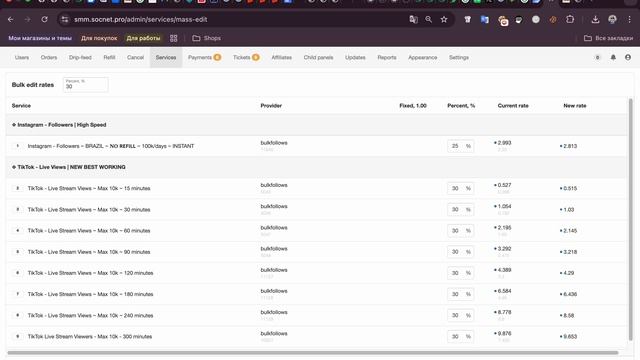Image resolution: width=640 pixels, height=360 pixels.
Task: Click current rate value 6.584
Action: (x=504, y=291)
